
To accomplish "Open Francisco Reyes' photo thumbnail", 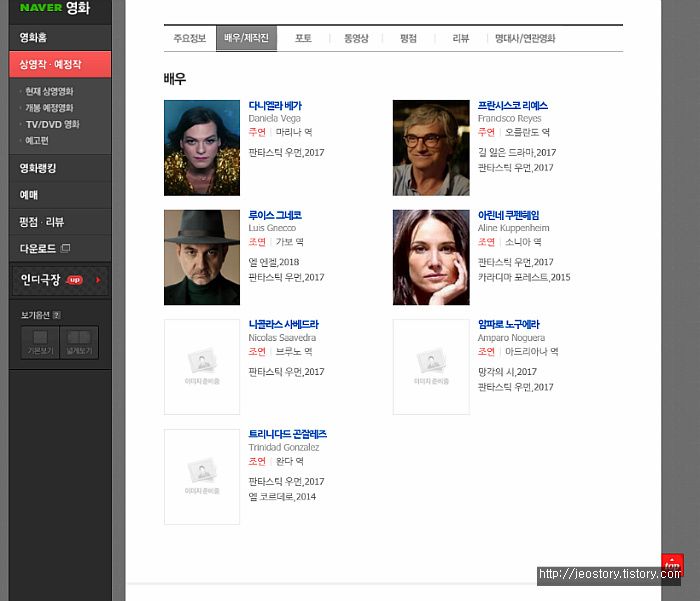I will click(431, 148).
